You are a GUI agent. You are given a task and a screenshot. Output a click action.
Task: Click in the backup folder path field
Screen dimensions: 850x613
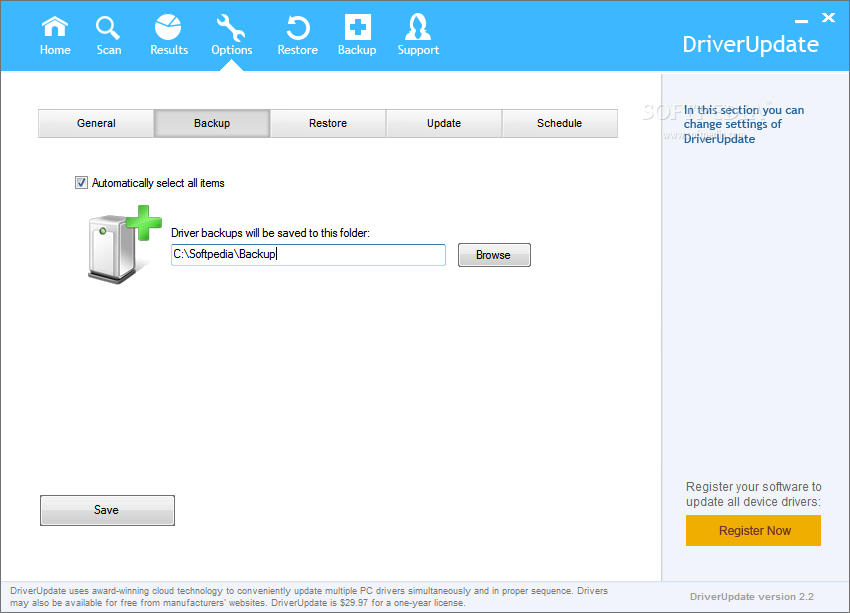click(308, 255)
